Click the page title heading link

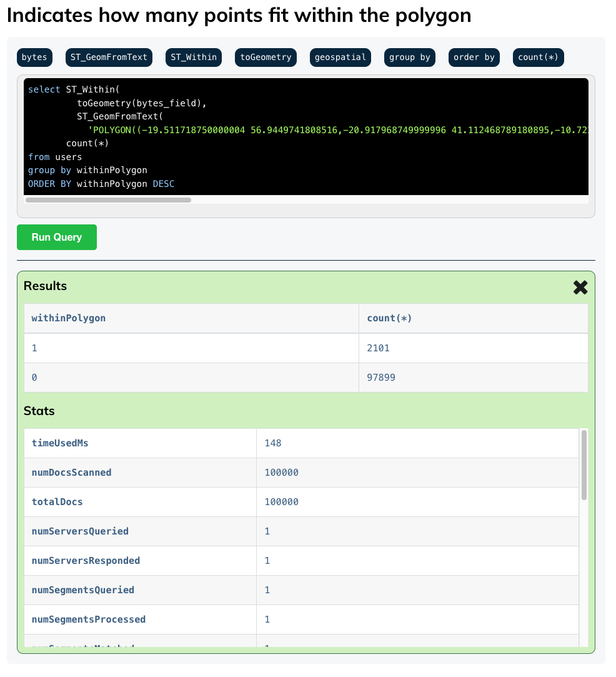pos(237,15)
